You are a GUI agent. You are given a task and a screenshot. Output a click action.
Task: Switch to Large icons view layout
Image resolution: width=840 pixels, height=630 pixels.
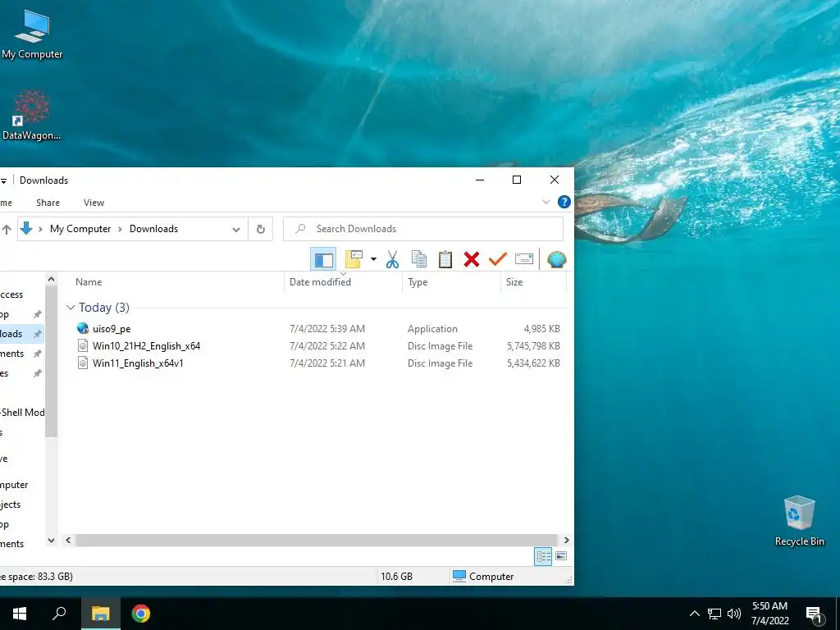click(561, 556)
